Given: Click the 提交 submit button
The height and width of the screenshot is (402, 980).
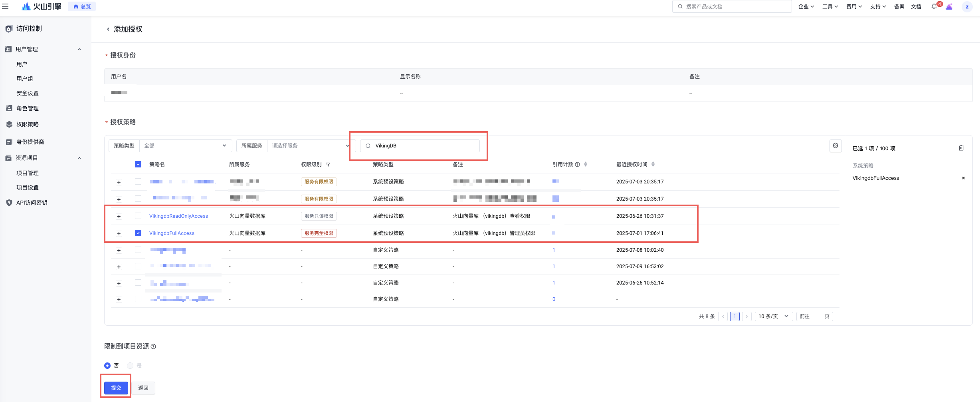Looking at the screenshot, I should click(x=116, y=388).
